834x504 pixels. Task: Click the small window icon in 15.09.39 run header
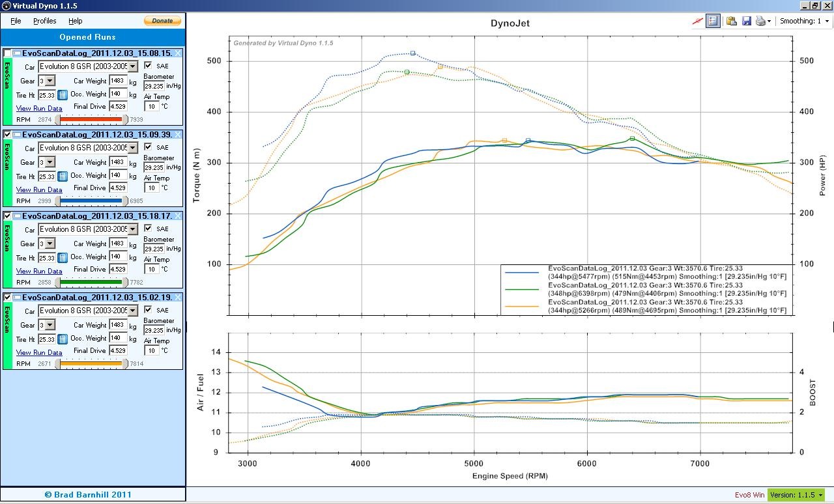tap(17, 134)
